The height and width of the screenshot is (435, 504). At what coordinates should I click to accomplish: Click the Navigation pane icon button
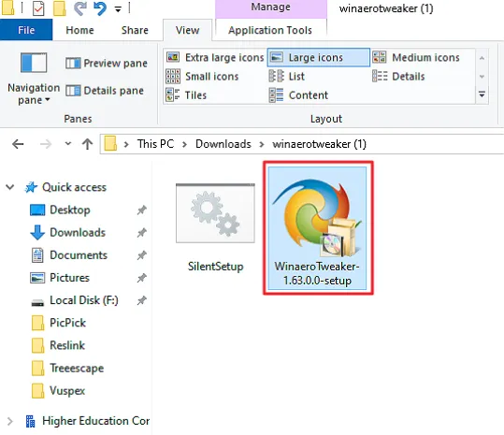pos(34,63)
